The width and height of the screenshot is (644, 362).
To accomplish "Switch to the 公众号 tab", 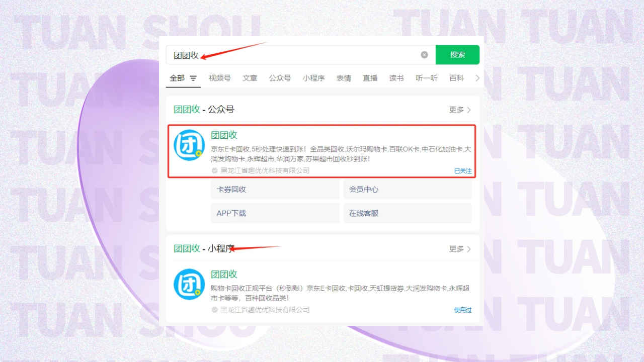I will [x=280, y=78].
